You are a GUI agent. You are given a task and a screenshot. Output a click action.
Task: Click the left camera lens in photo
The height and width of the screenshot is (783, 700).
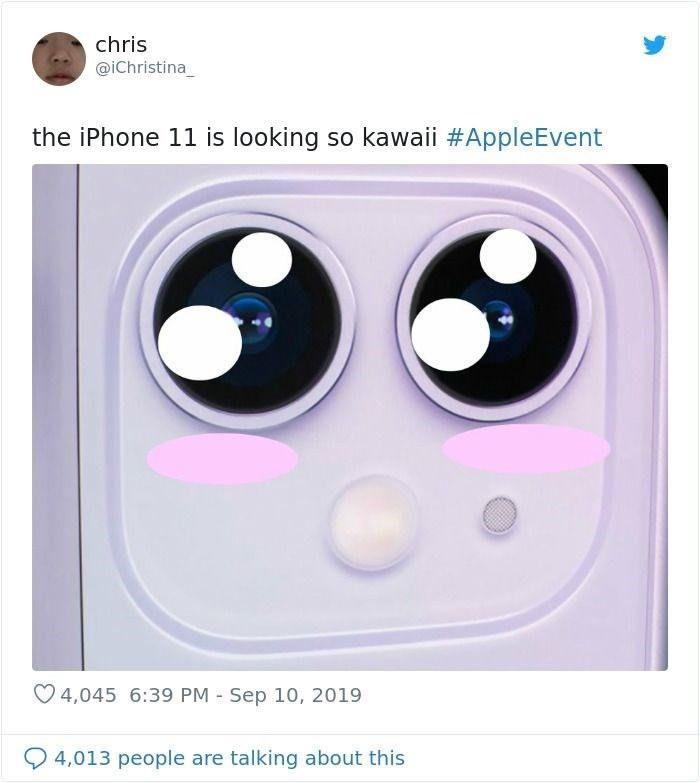point(248,321)
